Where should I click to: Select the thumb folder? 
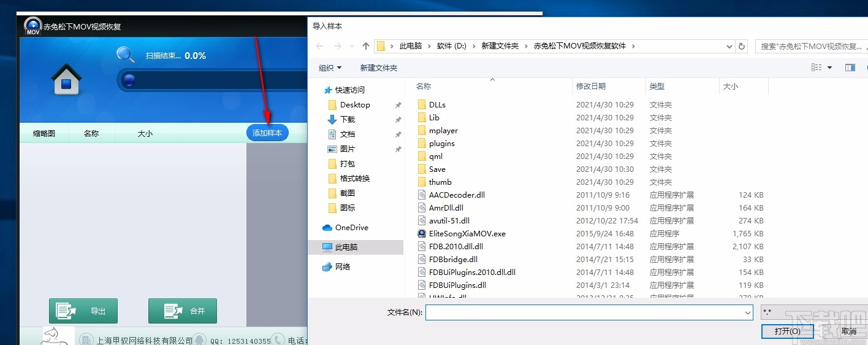440,182
